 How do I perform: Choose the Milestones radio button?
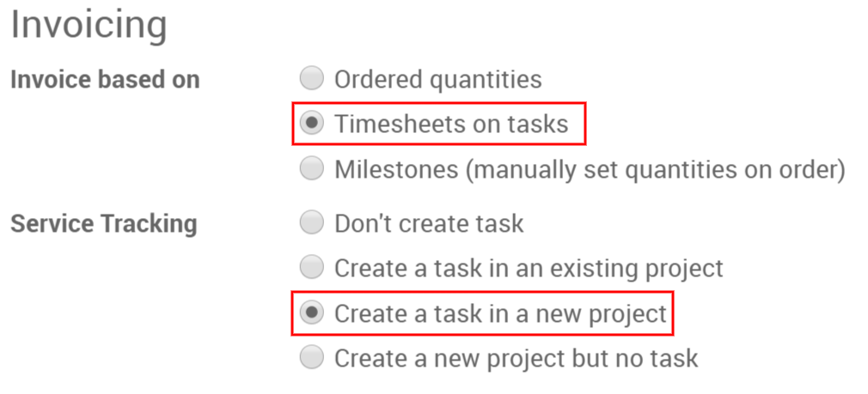(x=312, y=169)
